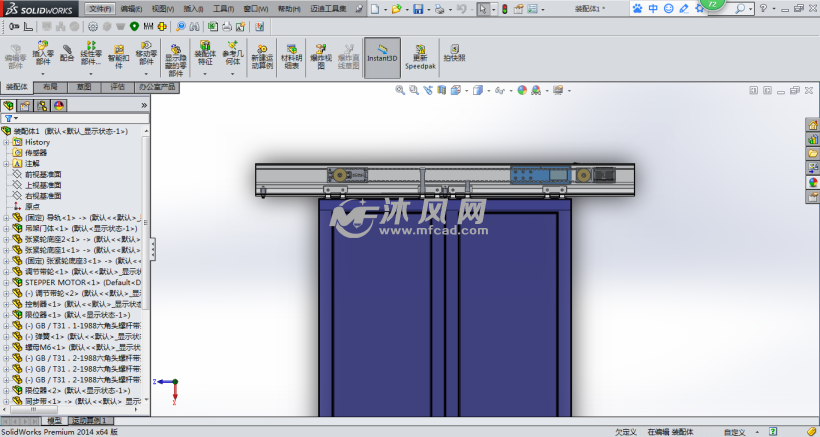Toggle the Instant3D button
The width and height of the screenshot is (820, 437).
coord(382,58)
